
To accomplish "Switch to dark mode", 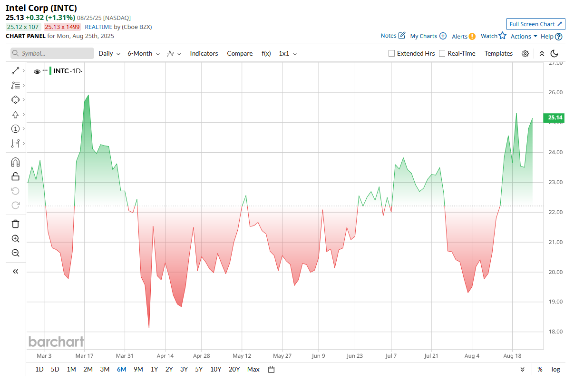I will 555,53.
